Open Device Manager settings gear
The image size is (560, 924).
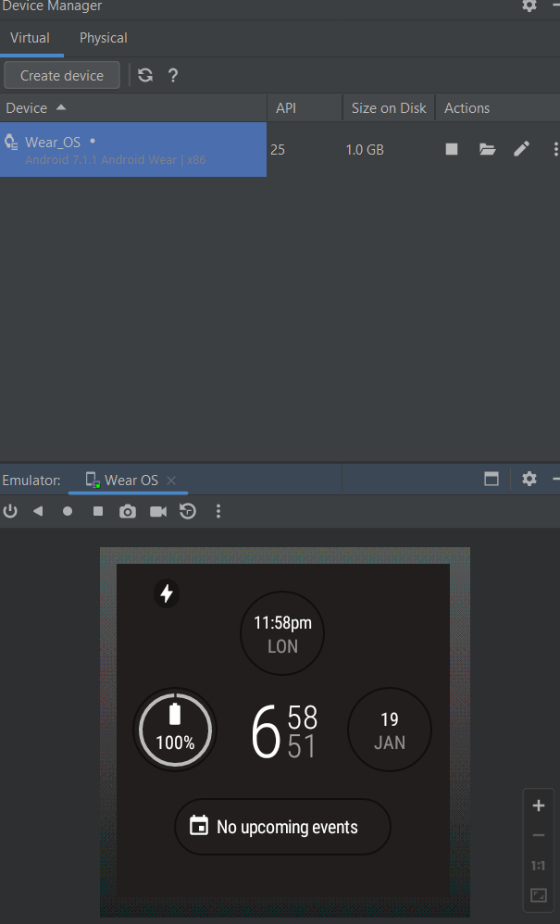pos(529,6)
